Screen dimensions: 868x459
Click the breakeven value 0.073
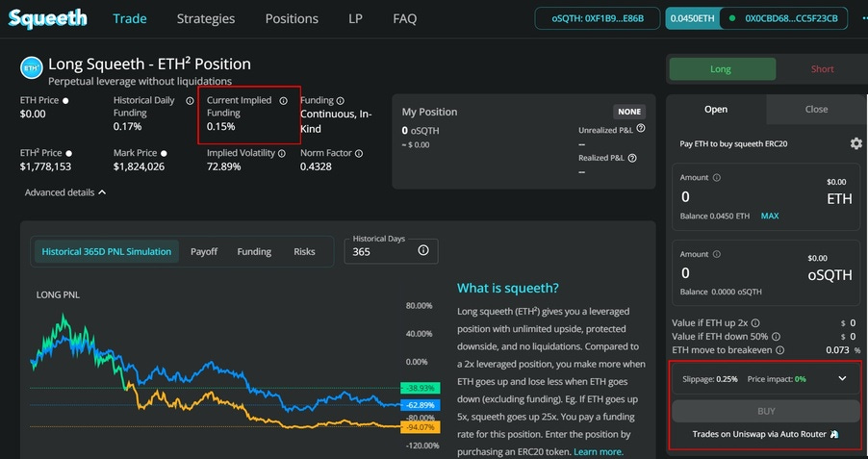837,350
